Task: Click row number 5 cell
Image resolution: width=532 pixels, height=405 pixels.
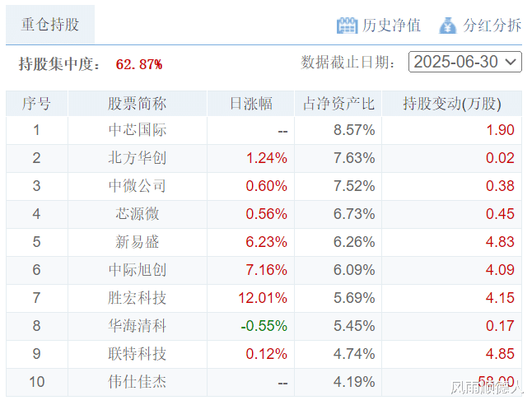Action: 36,242
